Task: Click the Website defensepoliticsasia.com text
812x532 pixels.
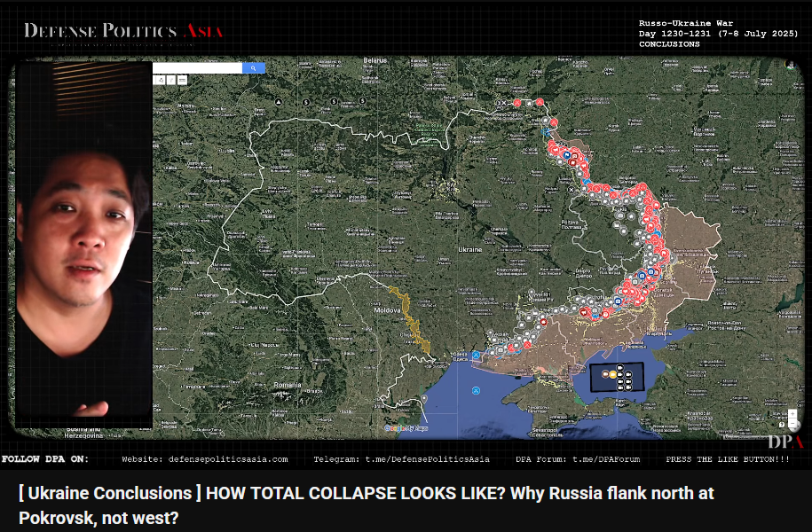Action: 205,459
